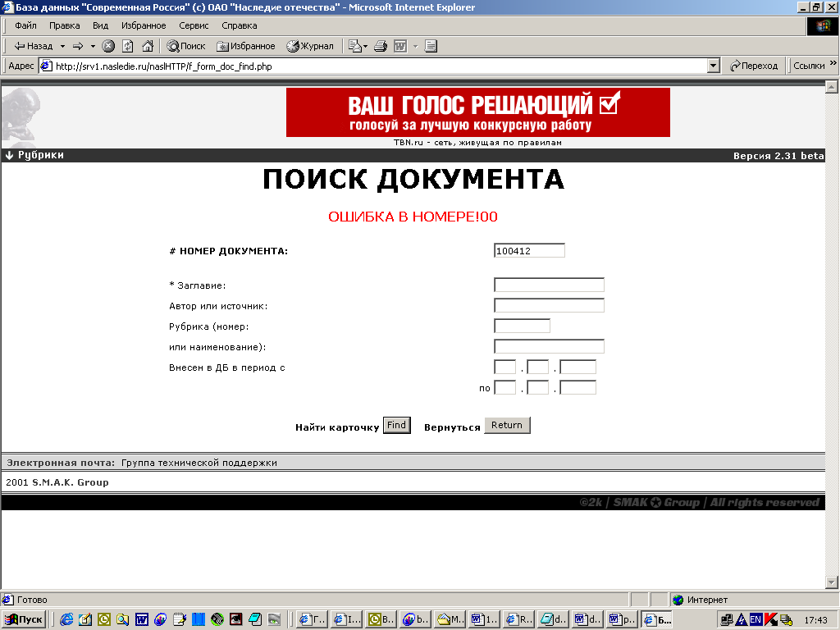
Task: Click the page scrollbar down arrow
Action: (x=832, y=582)
